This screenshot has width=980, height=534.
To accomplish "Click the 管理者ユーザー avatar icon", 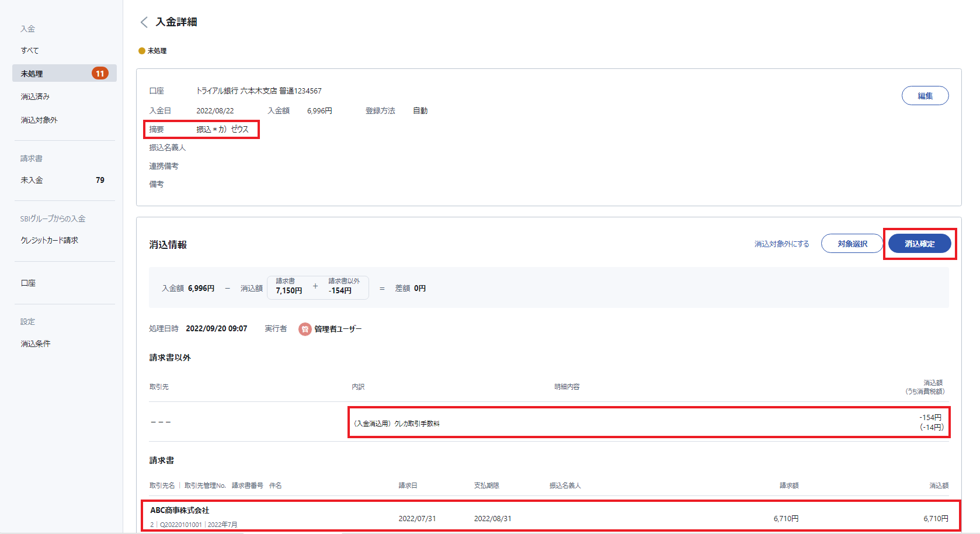I will 305,329.
